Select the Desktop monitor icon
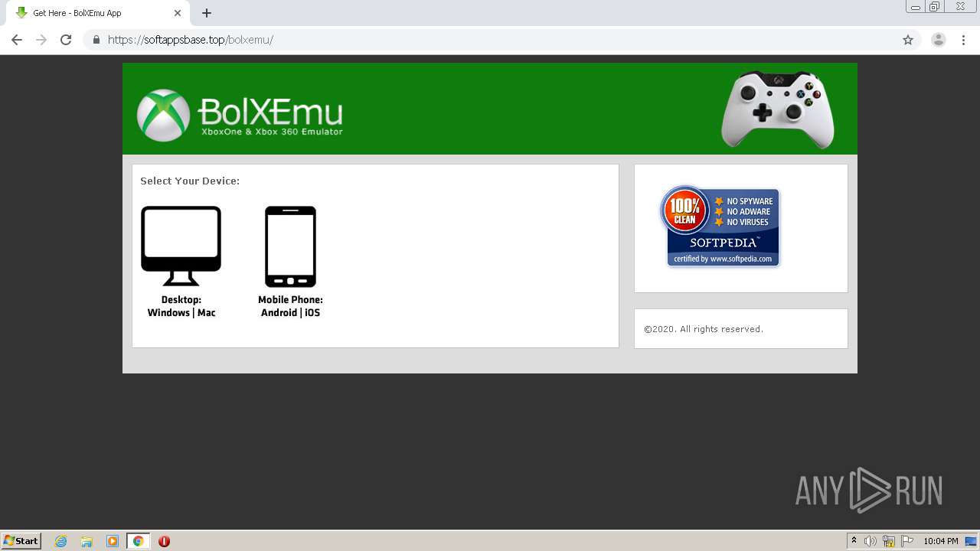The height and width of the screenshot is (551, 980). click(181, 246)
